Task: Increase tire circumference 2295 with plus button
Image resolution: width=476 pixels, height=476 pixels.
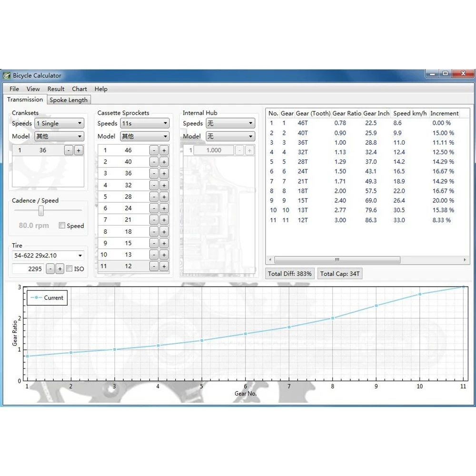Action: click(60, 268)
